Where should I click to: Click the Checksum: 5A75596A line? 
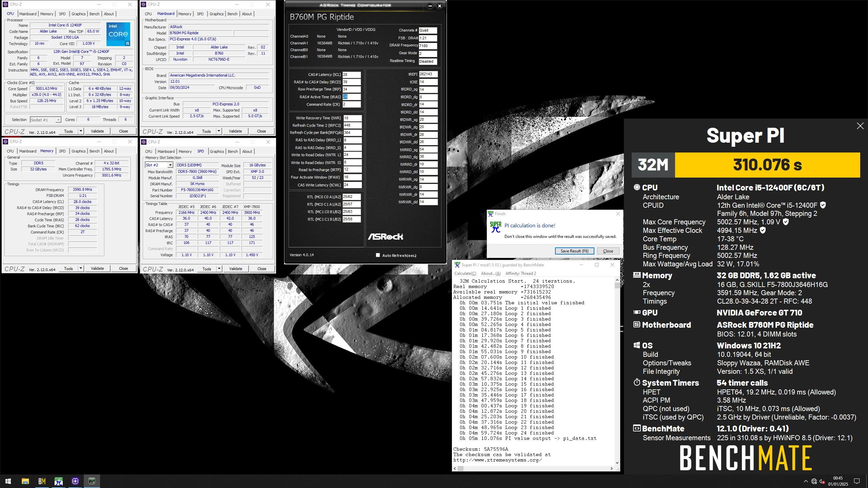coord(481,449)
